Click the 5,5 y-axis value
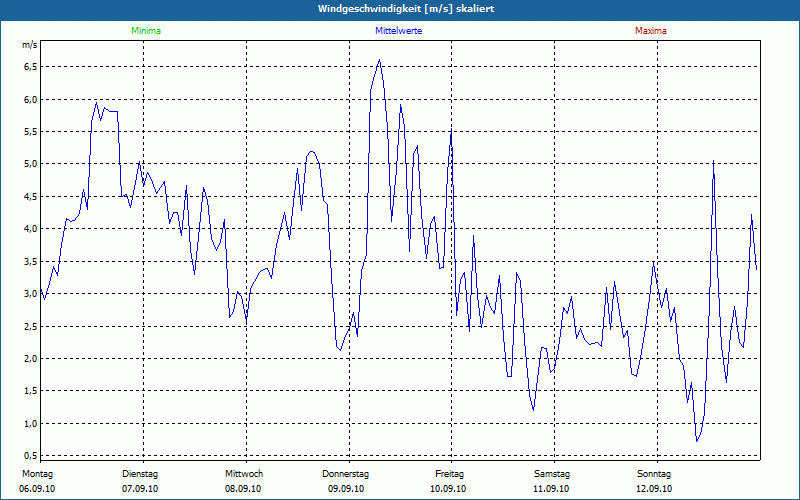This screenshot has width=800, height=500. (x=31, y=132)
